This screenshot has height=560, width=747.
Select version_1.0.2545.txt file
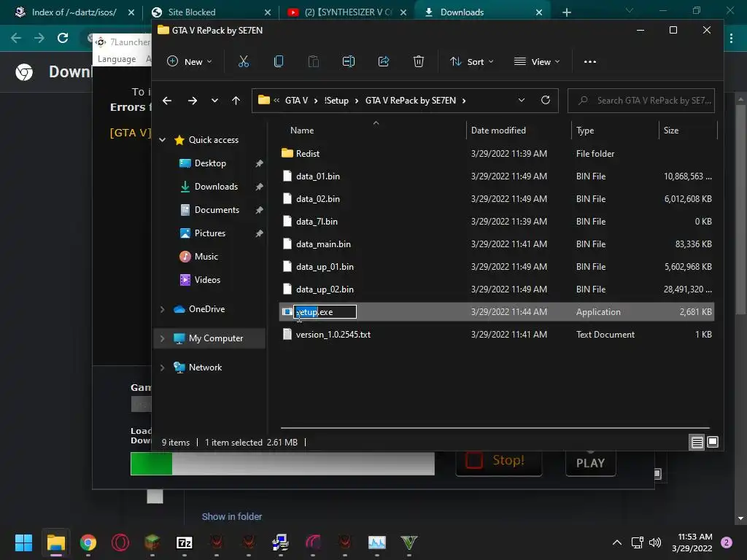point(496,334)
